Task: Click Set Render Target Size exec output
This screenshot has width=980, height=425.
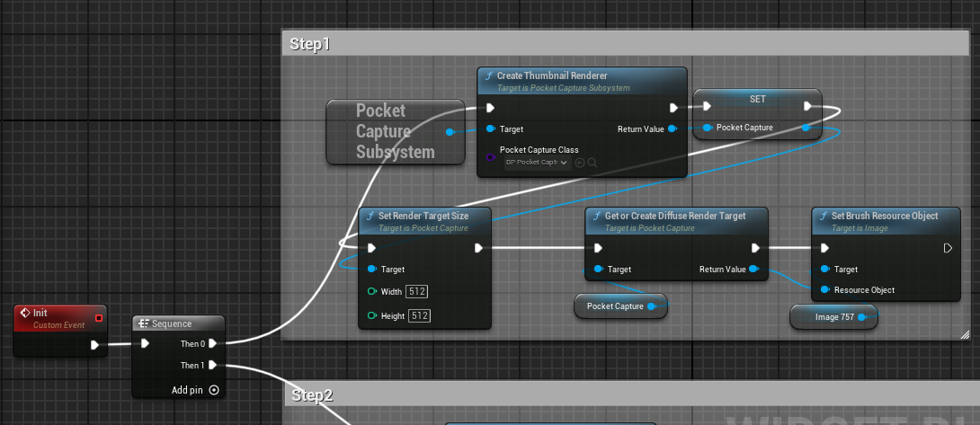Action: click(478, 248)
